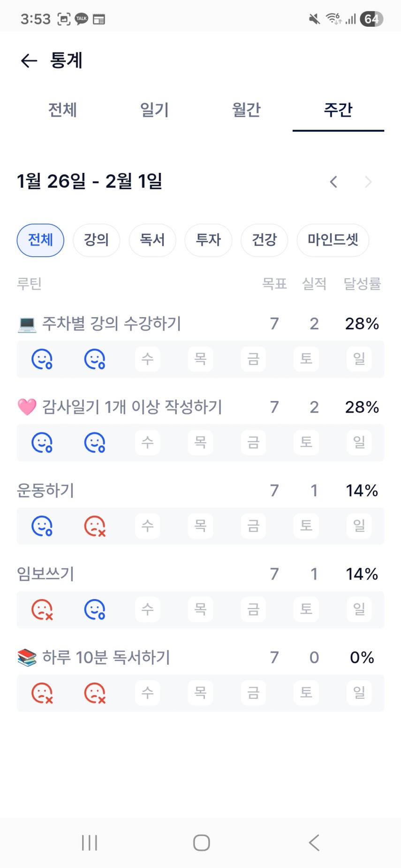Select the 독서 category filter chip
This screenshot has width=401, height=868.
pos(152,240)
